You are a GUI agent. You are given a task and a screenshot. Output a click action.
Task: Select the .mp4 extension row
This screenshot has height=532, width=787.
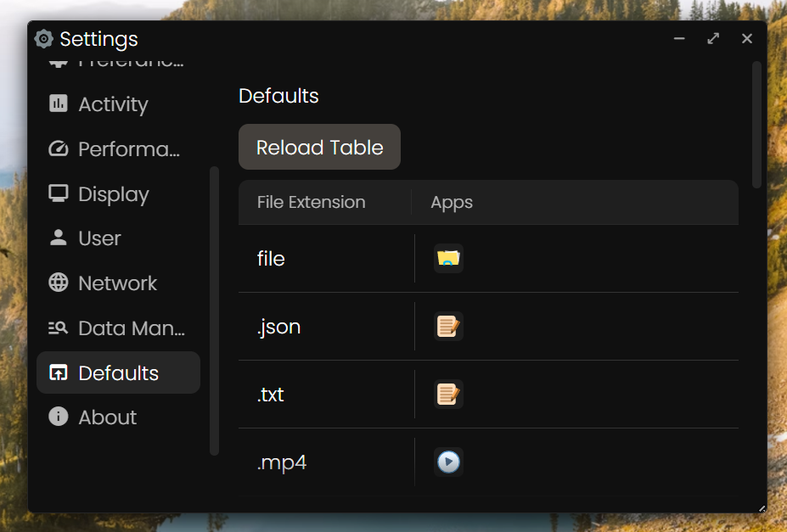tap(282, 463)
